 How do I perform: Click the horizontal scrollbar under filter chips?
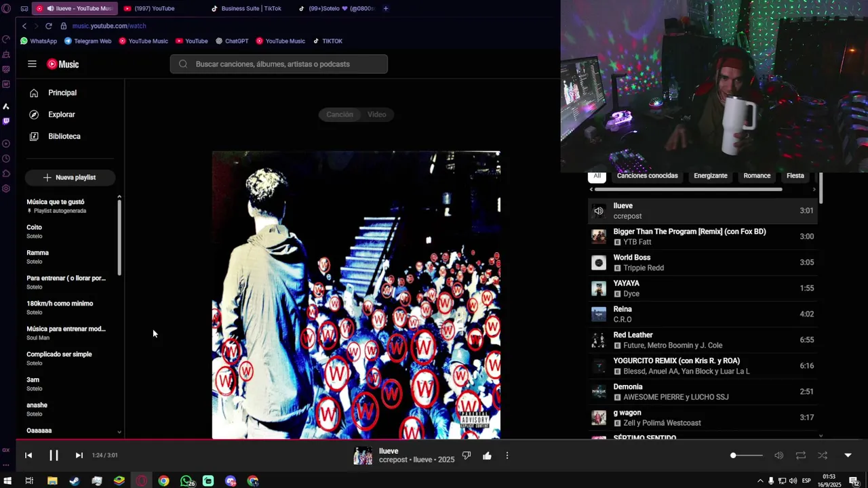688,190
